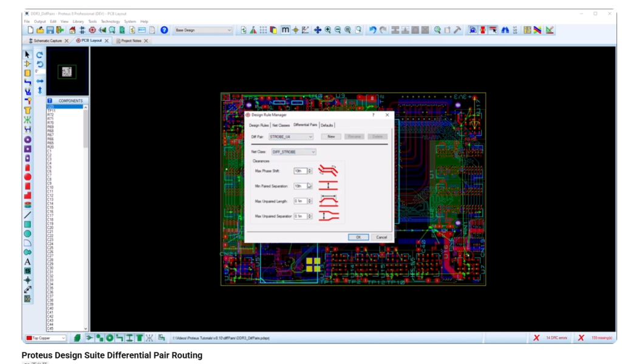Viewport: 622px width, 364px height.
Task: Click Cancel in Design Rule Manager
Action: point(381,237)
